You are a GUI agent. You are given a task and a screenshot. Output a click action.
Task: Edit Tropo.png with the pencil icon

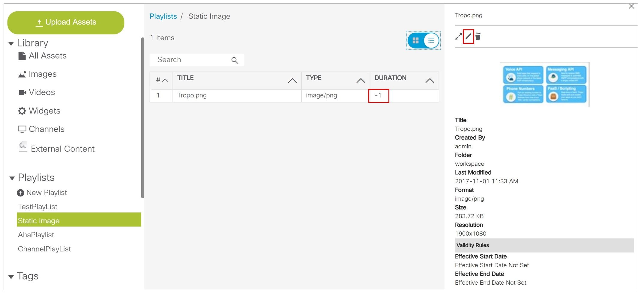(x=468, y=37)
